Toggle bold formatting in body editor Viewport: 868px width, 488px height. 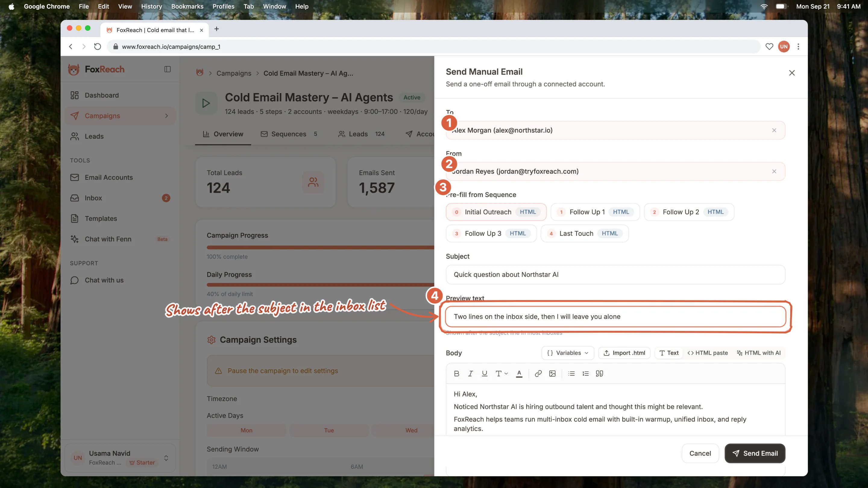457,374
